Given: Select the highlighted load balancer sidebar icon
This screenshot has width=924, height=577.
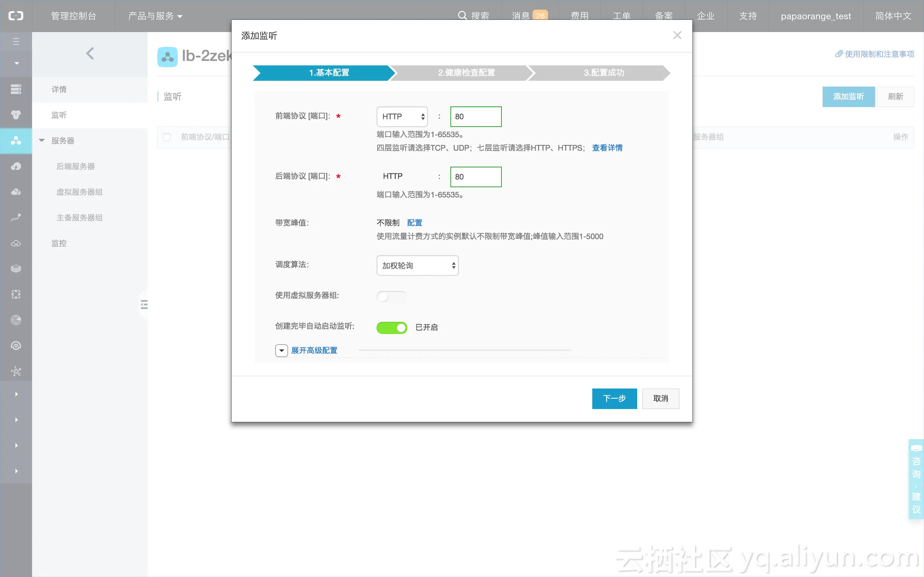Looking at the screenshot, I should click(16, 140).
